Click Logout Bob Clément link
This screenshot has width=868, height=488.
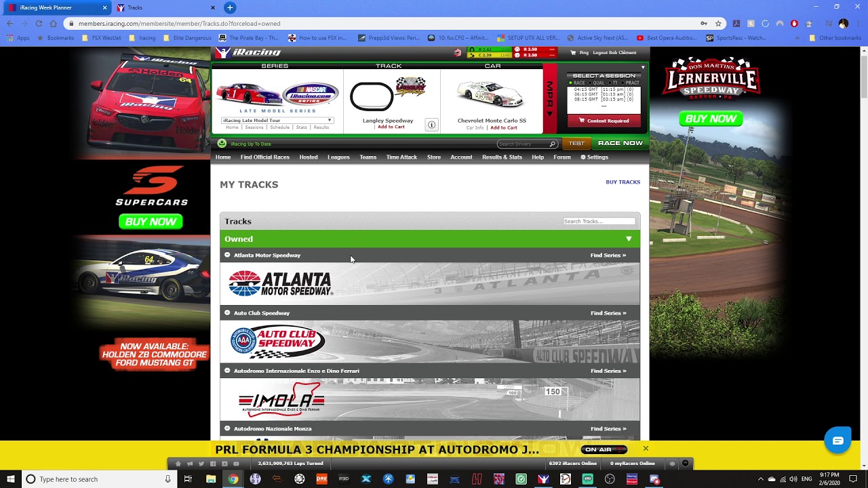(614, 53)
